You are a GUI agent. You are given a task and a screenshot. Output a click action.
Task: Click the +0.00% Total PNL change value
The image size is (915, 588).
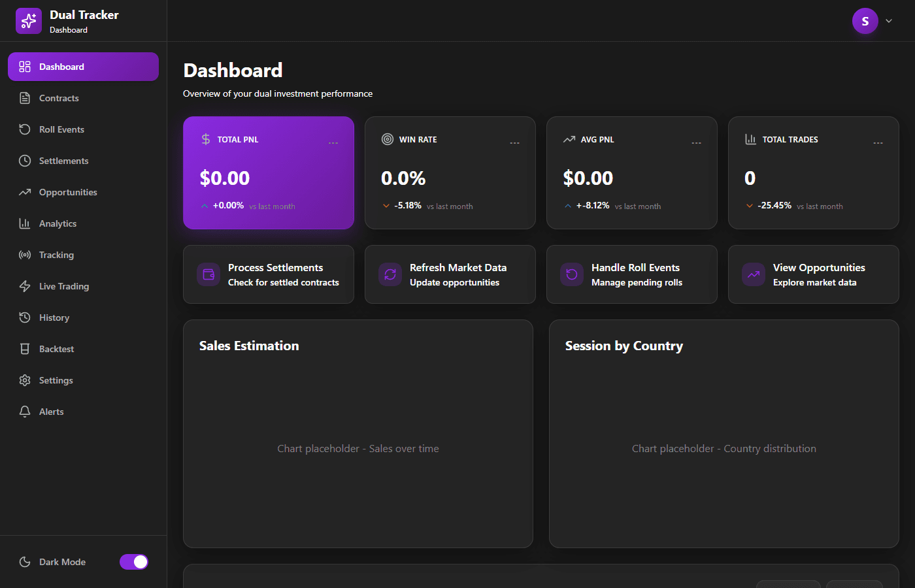coord(228,205)
